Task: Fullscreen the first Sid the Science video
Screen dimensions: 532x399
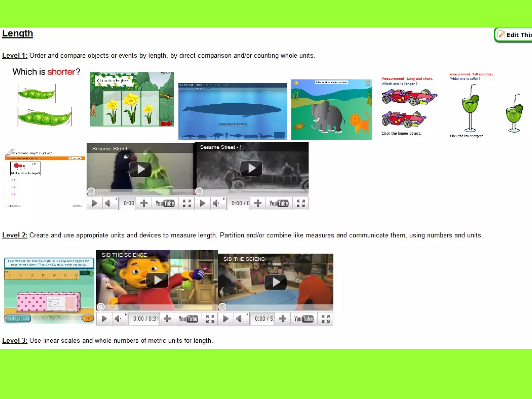Action: pyautogui.click(x=210, y=318)
